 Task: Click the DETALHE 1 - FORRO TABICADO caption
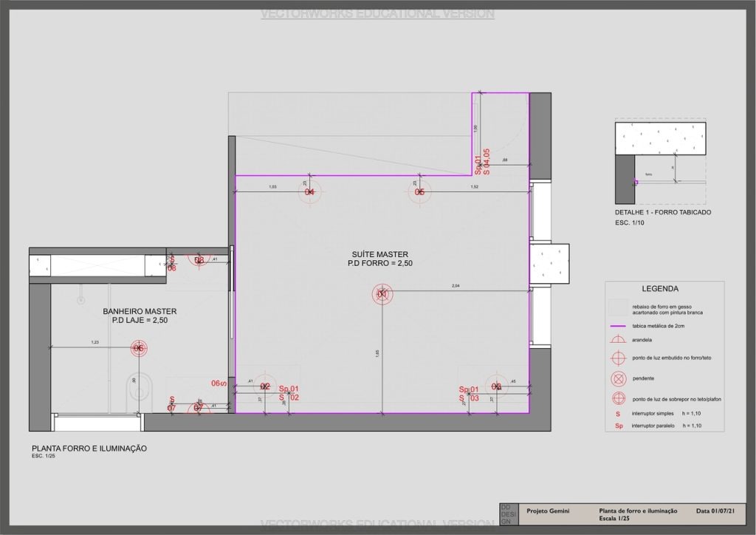(x=663, y=212)
